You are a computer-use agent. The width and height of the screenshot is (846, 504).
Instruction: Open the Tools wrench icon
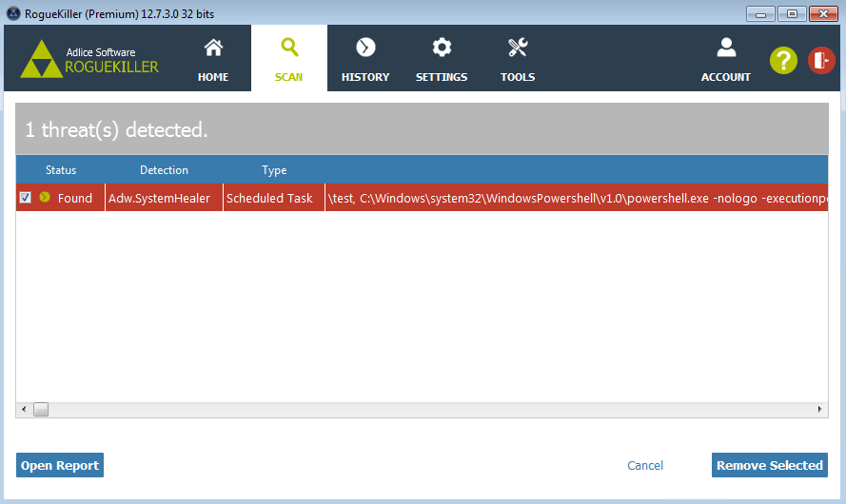click(518, 48)
